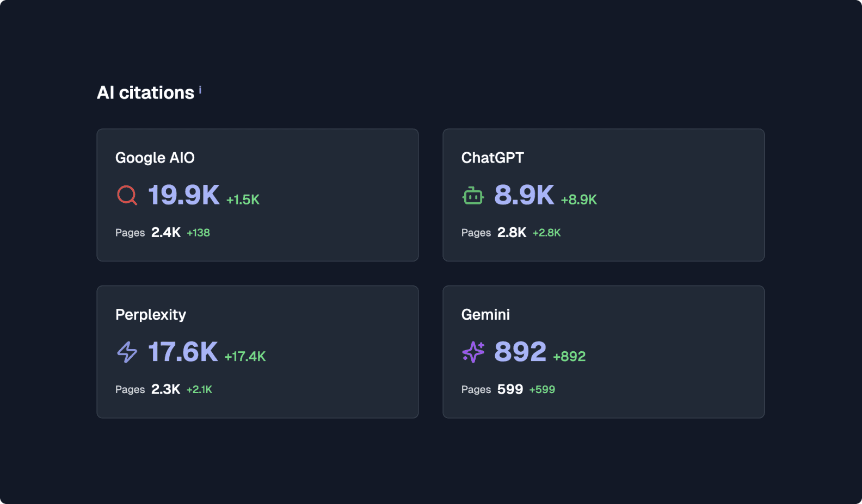Click the +892 growth figure beside Gemini
This screenshot has height=504, width=862.
(x=569, y=356)
